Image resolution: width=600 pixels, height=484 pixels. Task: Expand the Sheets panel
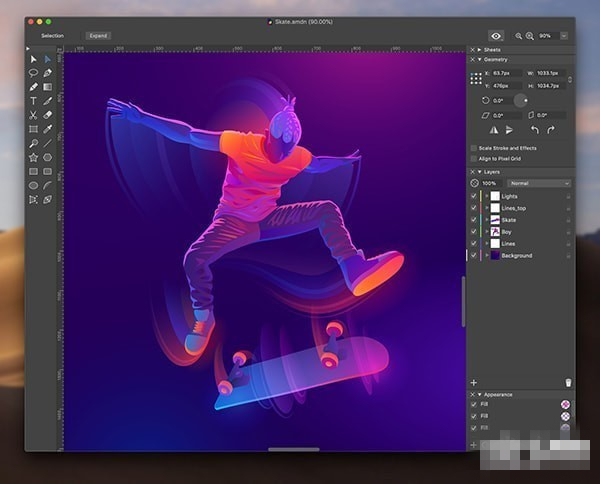tap(480, 49)
